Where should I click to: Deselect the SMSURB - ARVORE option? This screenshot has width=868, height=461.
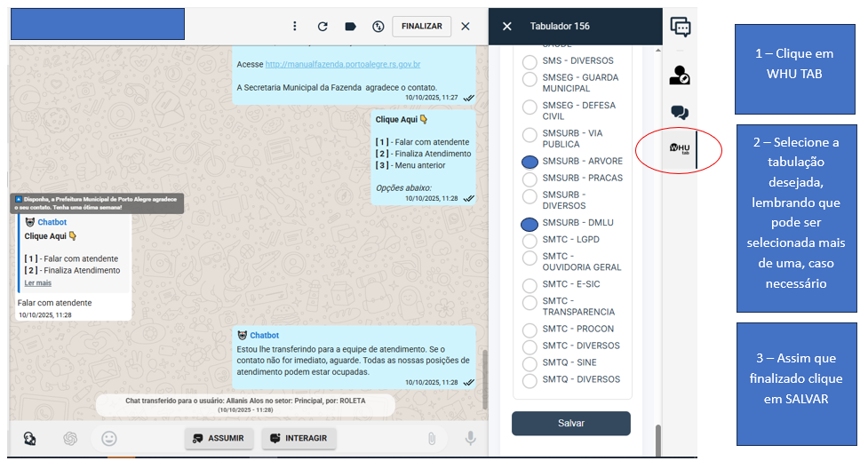tap(530, 162)
